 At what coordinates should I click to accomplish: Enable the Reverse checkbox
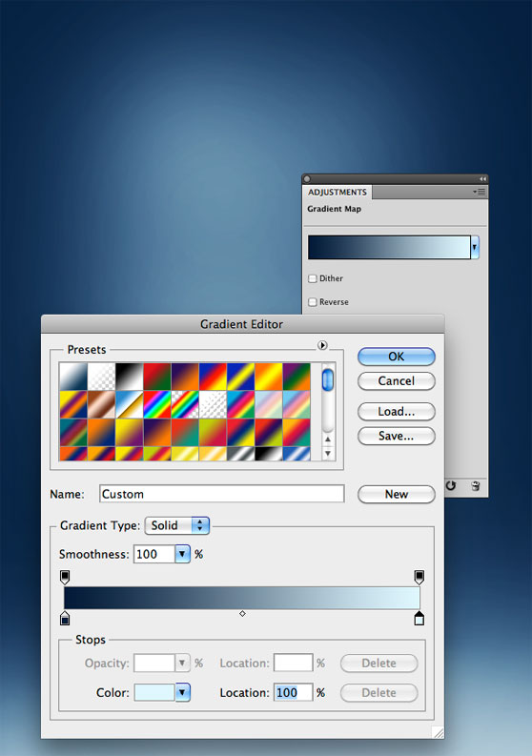pos(313,302)
